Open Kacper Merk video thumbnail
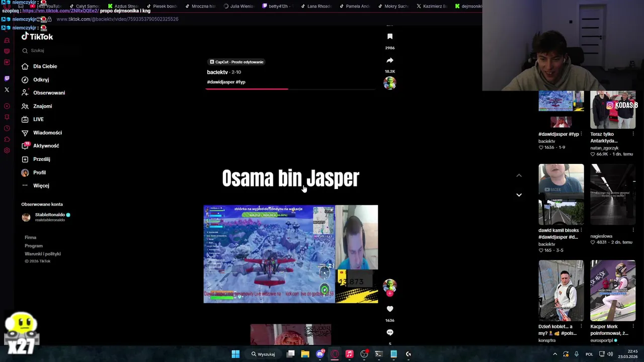The height and width of the screenshot is (362, 644). point(613,291)
